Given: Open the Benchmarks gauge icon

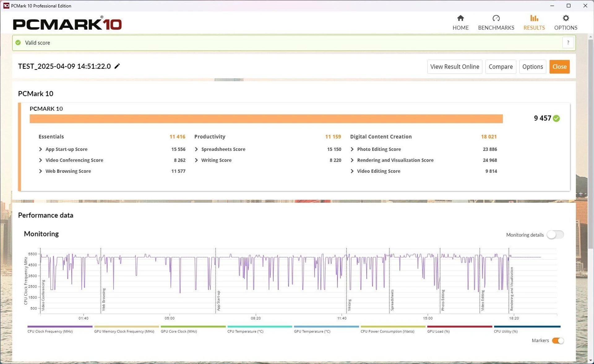Looking at the screenshot, I should [496, 18].
